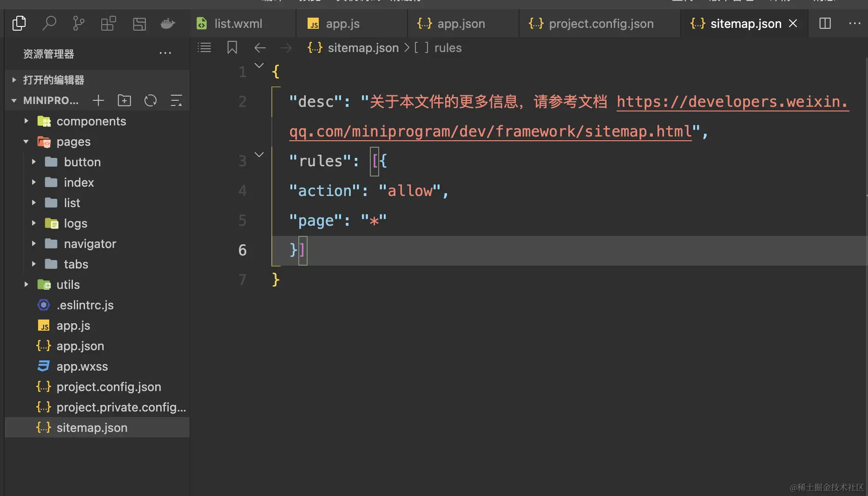Click the "allow" value in line 4
This screenshot has width=868, height=496.
tap(410, 190)
